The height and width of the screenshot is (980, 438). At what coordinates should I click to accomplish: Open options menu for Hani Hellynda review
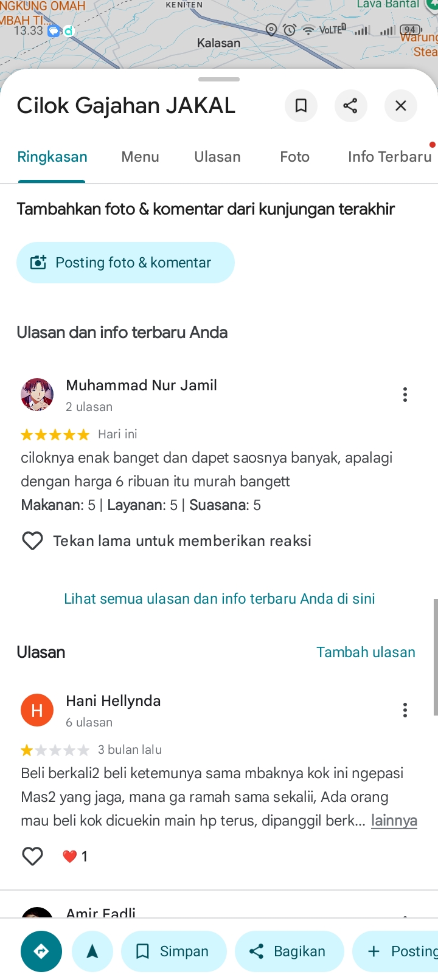tap(405, 710)
